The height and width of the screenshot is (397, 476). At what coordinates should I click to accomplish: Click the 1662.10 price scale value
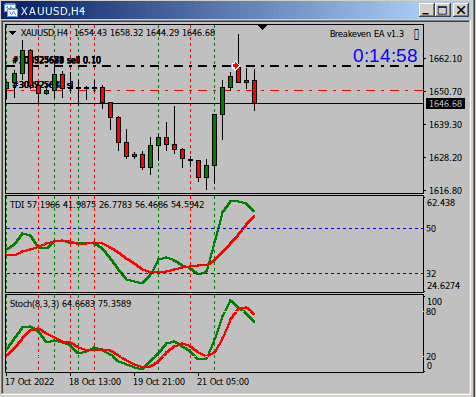445,59
